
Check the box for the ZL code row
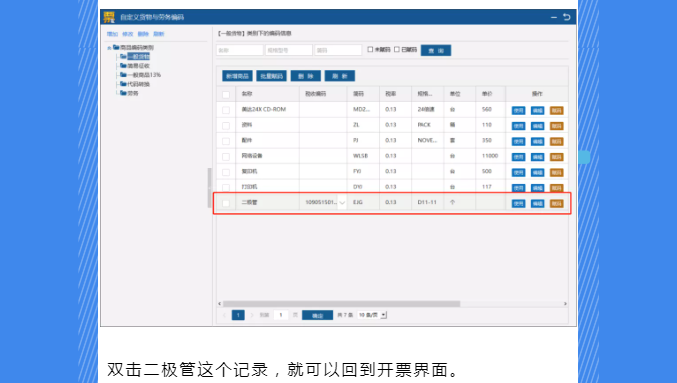(226, 126)
